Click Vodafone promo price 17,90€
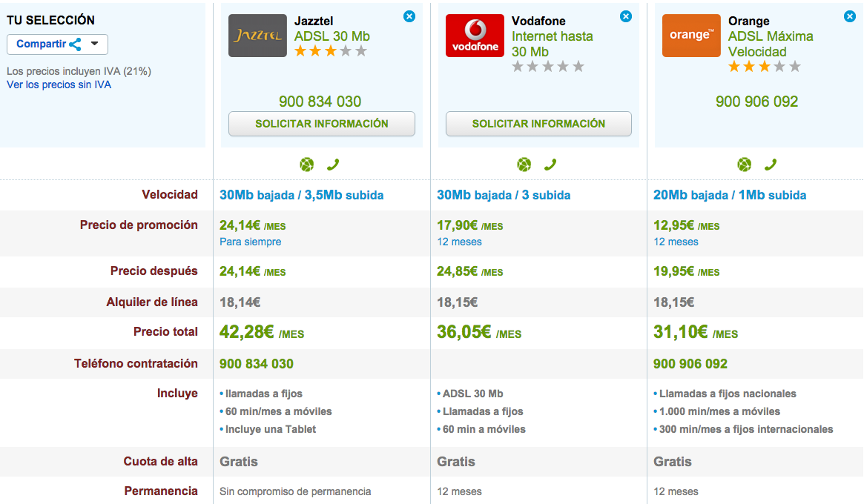 (469, 225)
